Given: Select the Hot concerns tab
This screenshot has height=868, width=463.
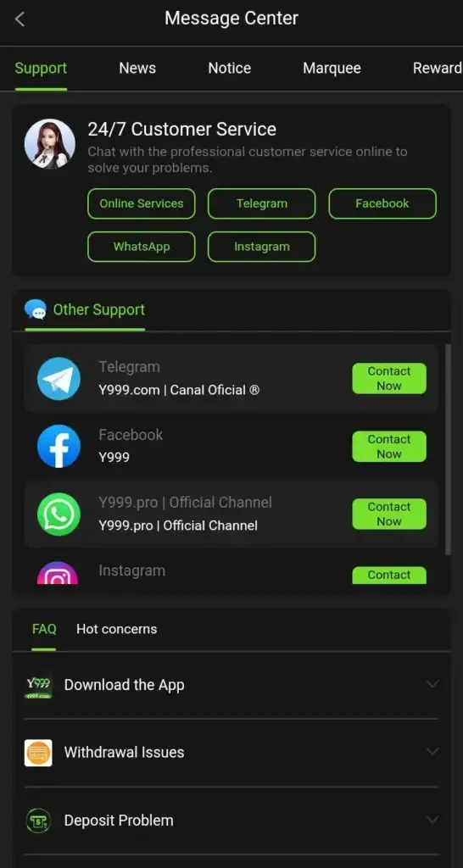Looking at the screenshot, I should [117, 629].
